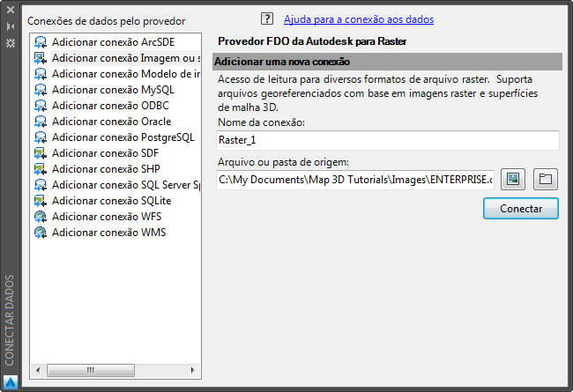The image size is (573, 392).
Task: Click the Autodesk logo icon at bottom-left
Action: tap(11, 382)
